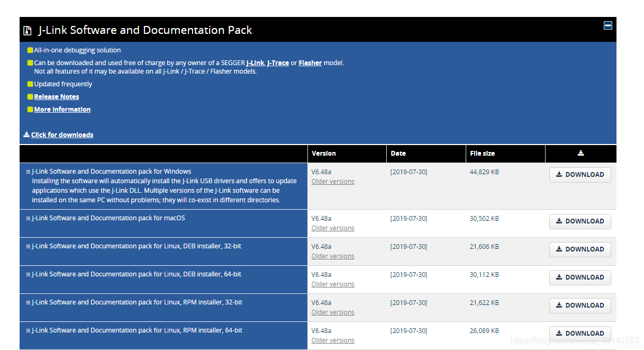Open Older versions for Linux RPM 64-bit

(333, 340)
